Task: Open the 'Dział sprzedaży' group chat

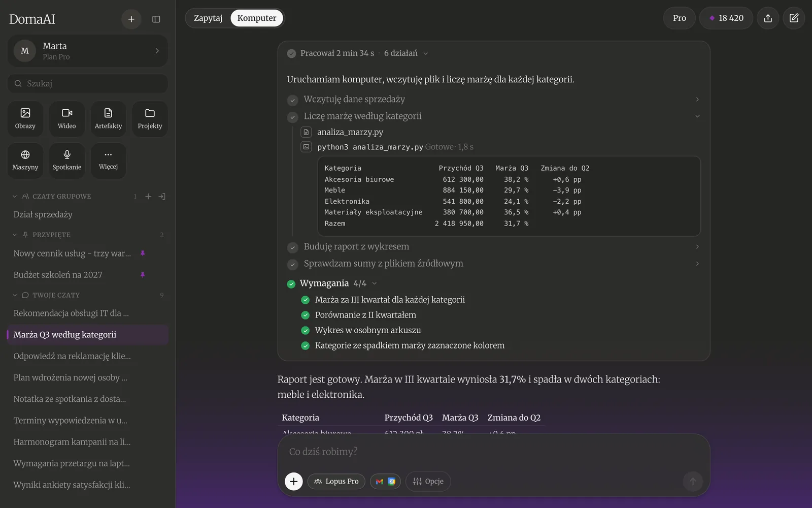Action: click(x=88, y=214)
